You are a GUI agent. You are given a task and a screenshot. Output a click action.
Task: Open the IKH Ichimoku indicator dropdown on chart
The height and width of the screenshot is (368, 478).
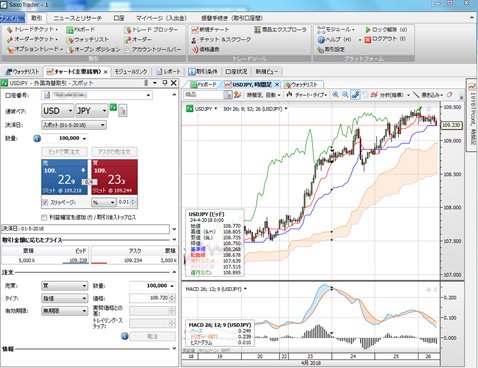point(286,109)
